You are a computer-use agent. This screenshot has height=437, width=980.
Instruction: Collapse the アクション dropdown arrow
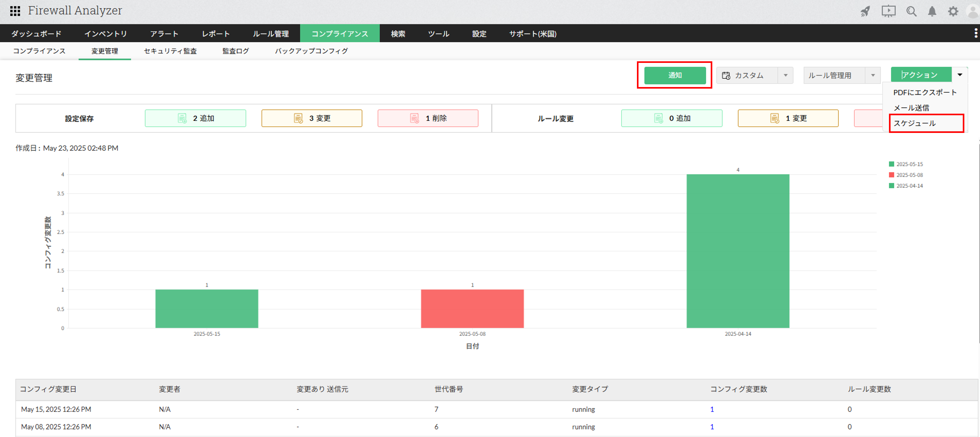960,75
